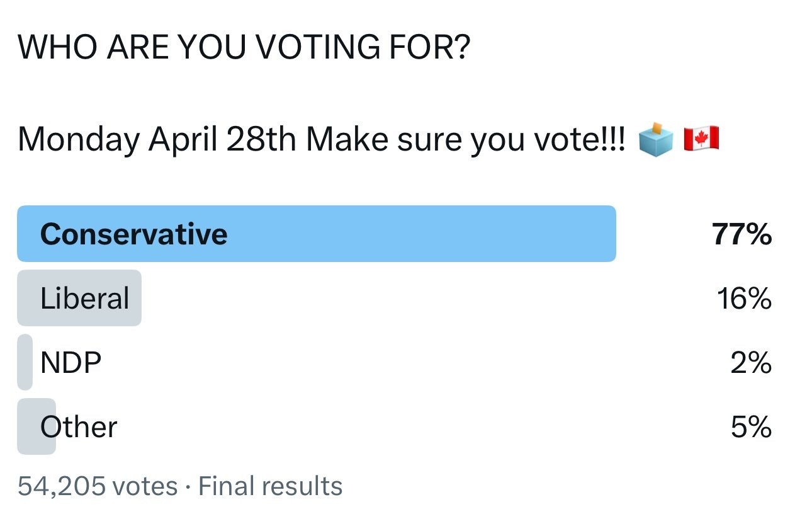This screenshot has height=531, width=812.
Task: Click the 77% Conservative percentage
Action: 742,234
